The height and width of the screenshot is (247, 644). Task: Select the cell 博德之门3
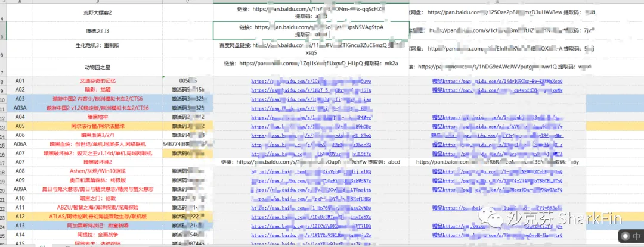coord(97,31)
